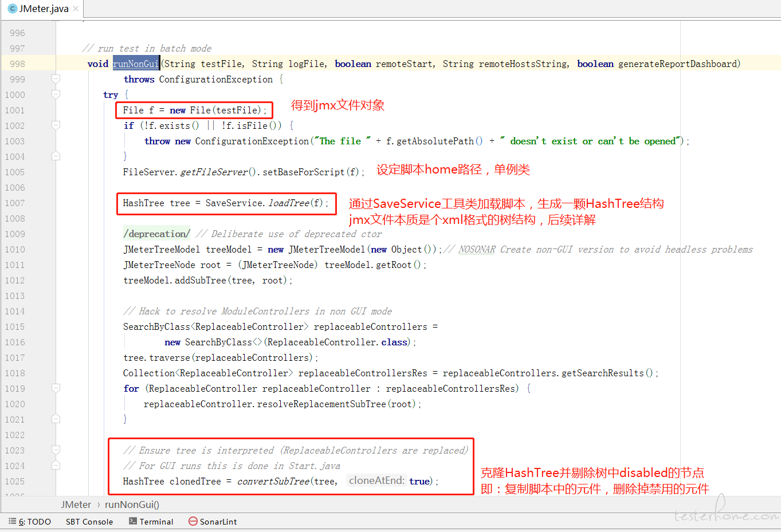
Task: Open the Terminal tool window icon
Action: pyautogui.click(x=133, y=521)
